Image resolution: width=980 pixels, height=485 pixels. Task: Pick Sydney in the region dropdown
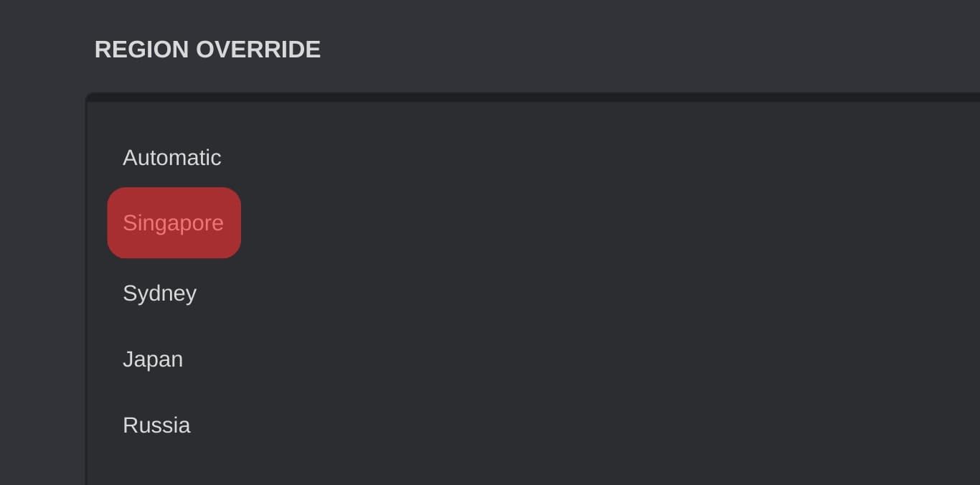pyautogui.click(x=159, y=293)
